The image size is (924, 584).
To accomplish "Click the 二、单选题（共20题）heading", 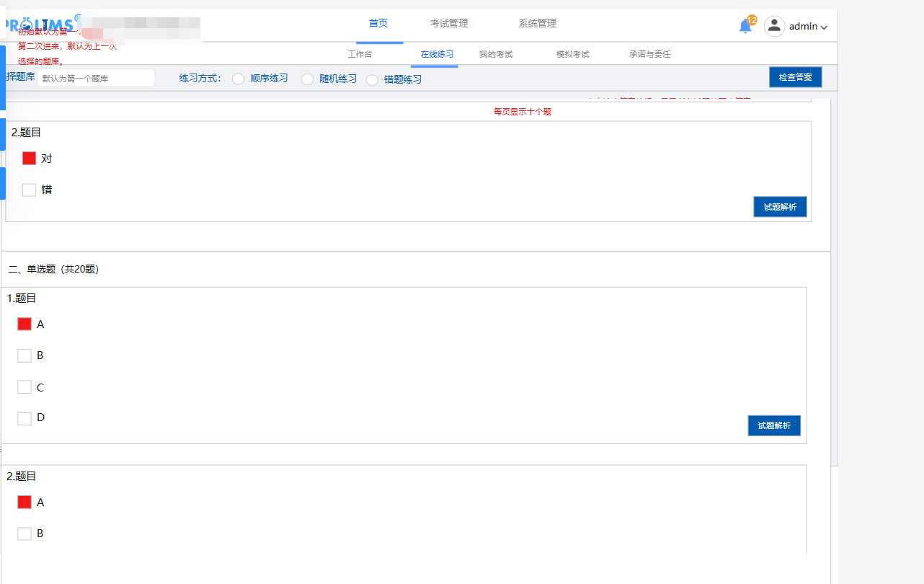I will point(53,269).
